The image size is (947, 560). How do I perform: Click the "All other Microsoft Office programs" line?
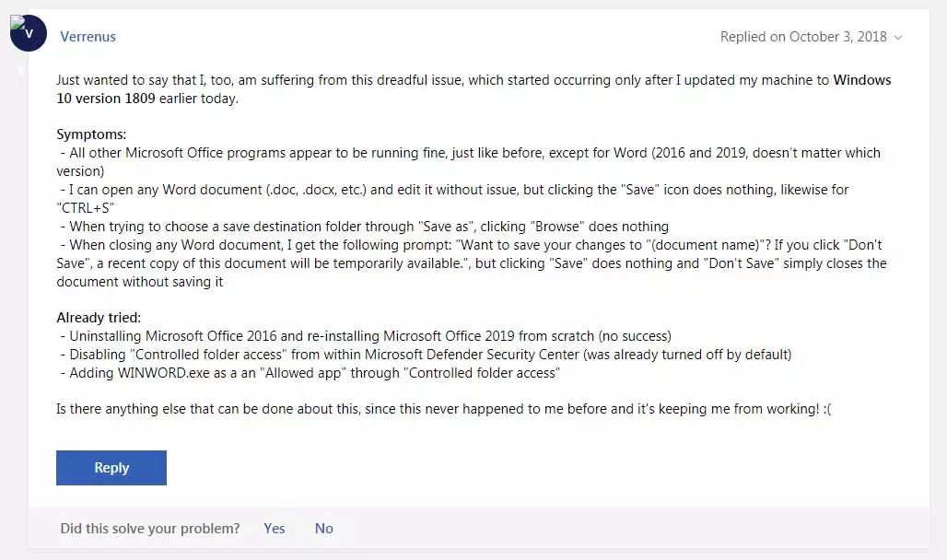(470, 153)
